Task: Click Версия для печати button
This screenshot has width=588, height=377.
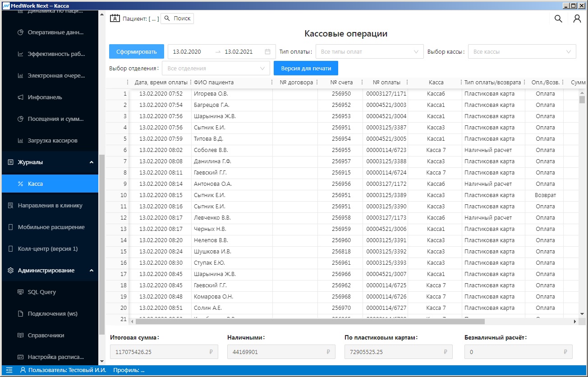Action: pyautogui.click(x=306, y=68)
